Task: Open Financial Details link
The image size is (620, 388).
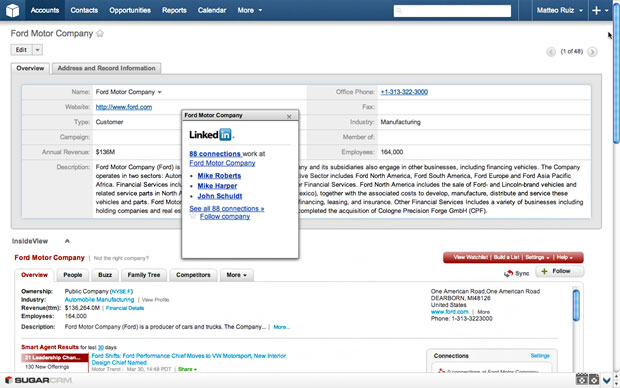Action: pos(125,308)
